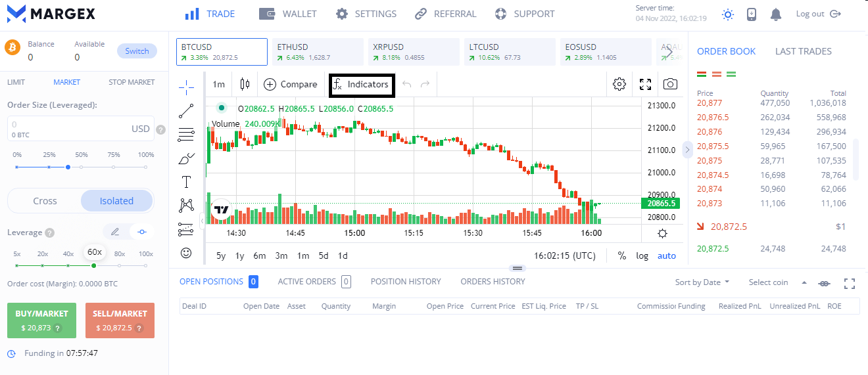Open the Position History tab
868x375 pixels.
[406, 282]
